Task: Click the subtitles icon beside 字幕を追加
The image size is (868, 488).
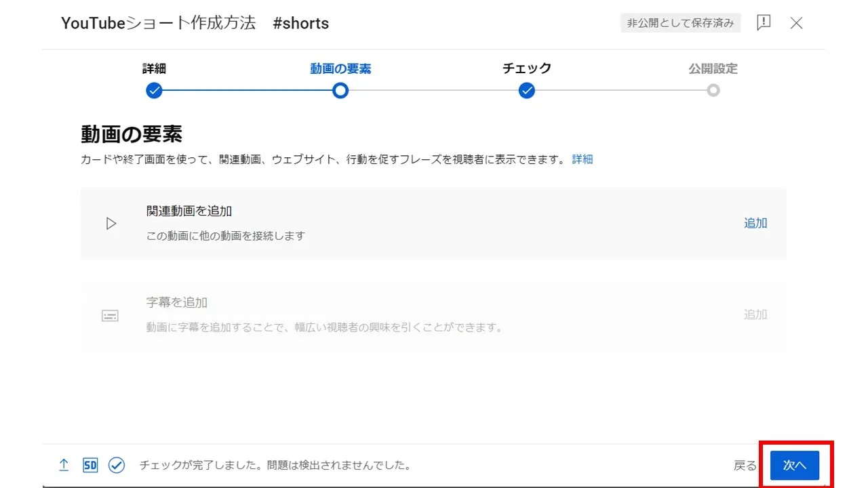Action: click(x=110, y=316)
